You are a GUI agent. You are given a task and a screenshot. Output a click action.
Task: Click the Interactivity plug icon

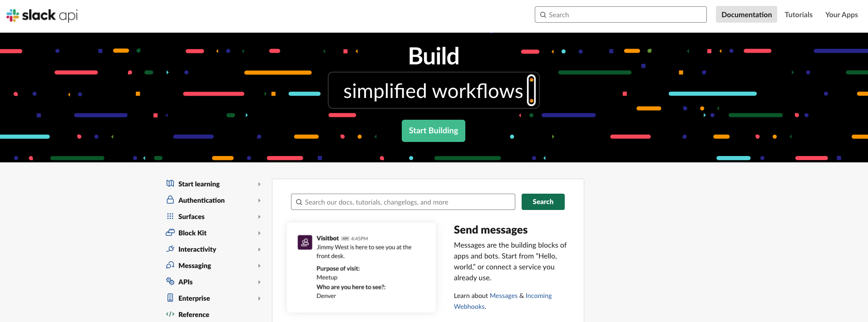[170, 249]
